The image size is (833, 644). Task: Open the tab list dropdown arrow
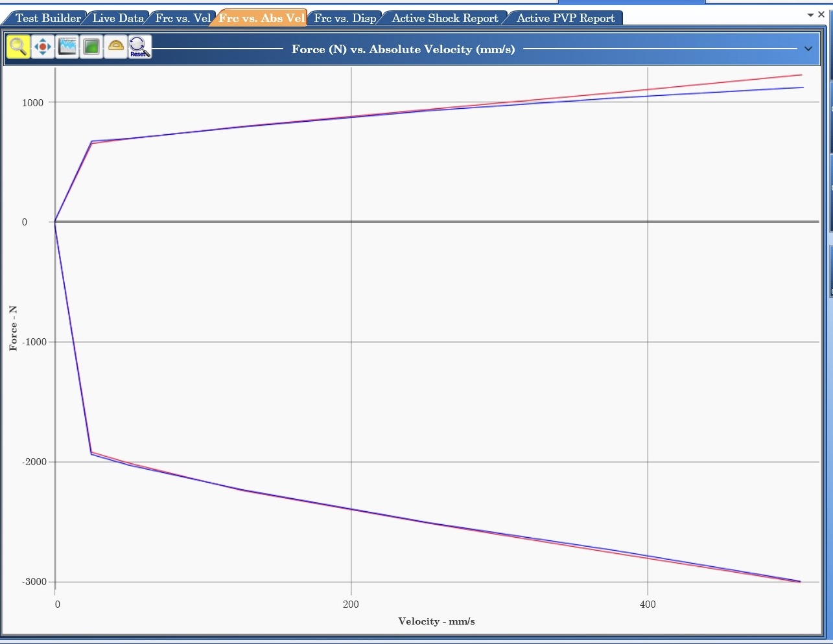point(810,15)
